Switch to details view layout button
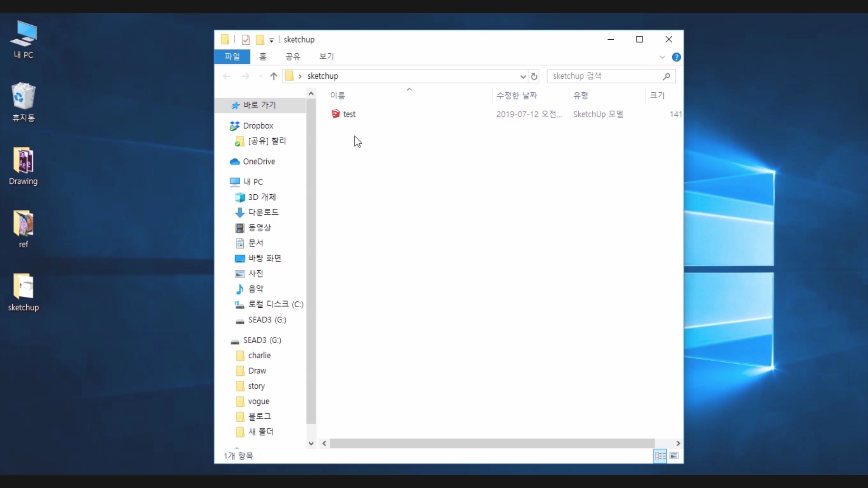Image resolution: width=868 pixels, height=488 pixels. (x=660, y=456)
